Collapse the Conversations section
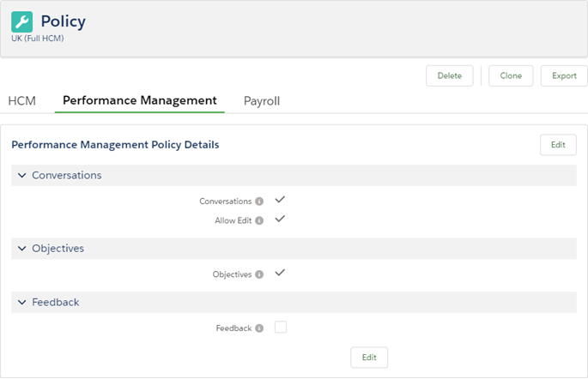The height and width of the screenshot is (379, 588). [21, 176]
